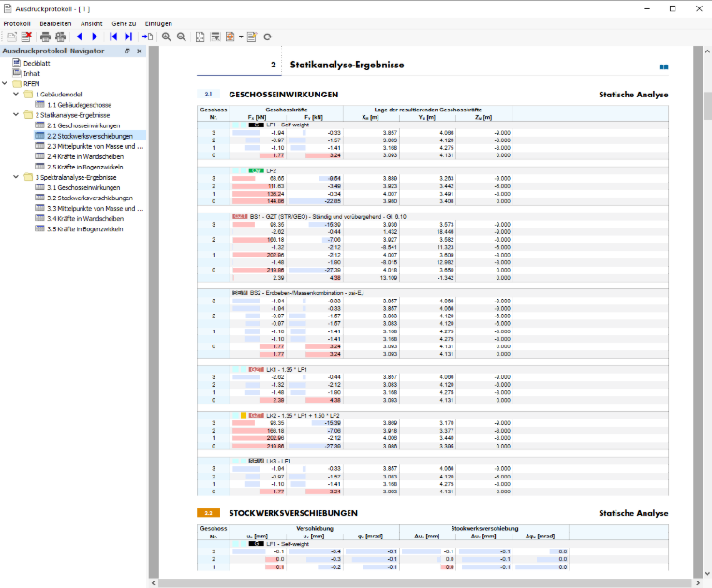Click the print icon in toolbar
Viewport: 712px width, 588px height.
tap(45, 37)
